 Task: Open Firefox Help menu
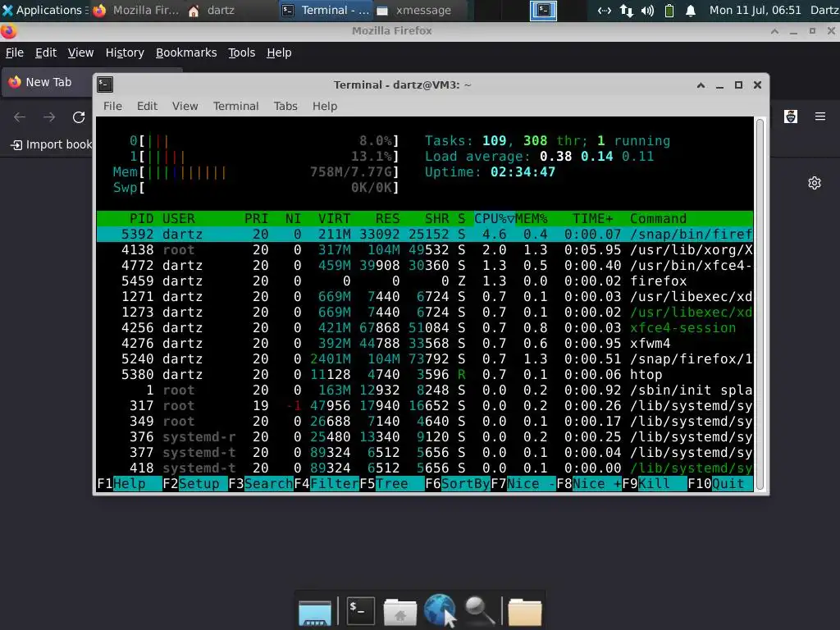tap(279, 52)
